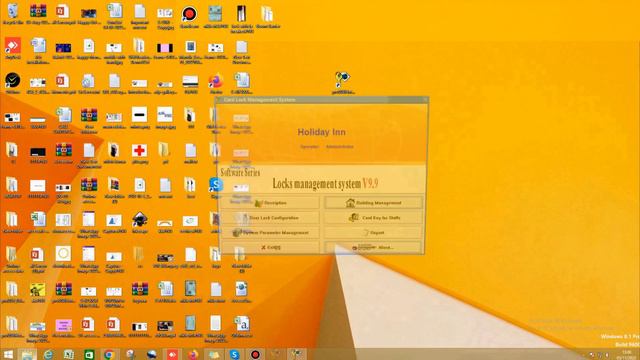Image resolution: width=640 pixels, height=360 pixels.
Task: Open Door Lock Configuration in the dialog
Action: pos(270,218)
